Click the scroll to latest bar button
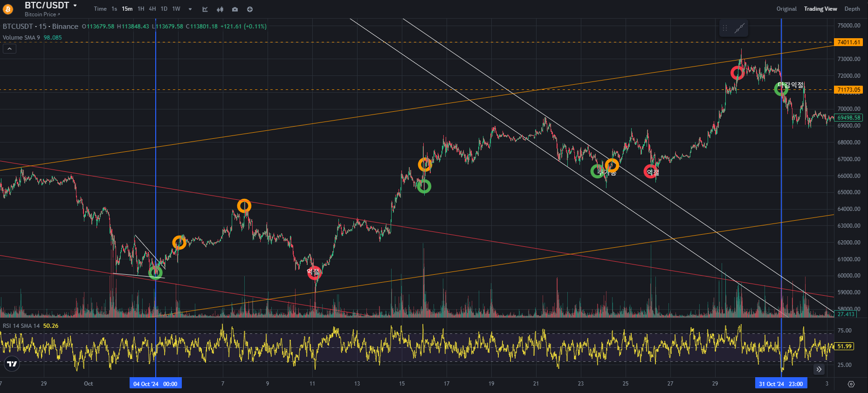 [819, 369]
